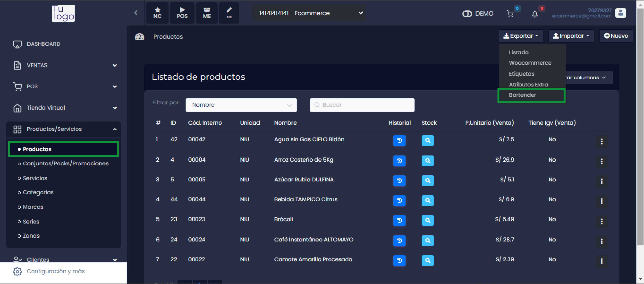View history of Bebida TAMPICO Citrus
The width and height of the screenshot is (644, 284).
[399, 200]
